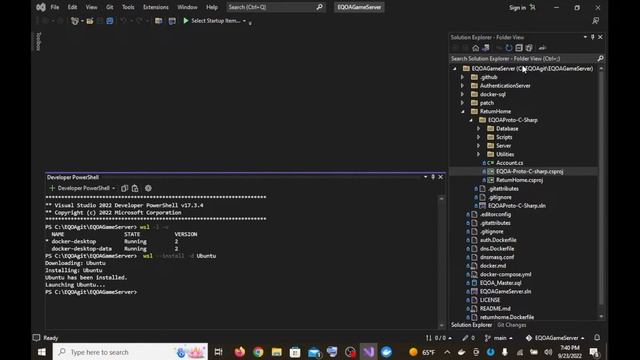Toggle Show All Files in Solution Explorer
Viewport: 640px width, 360px height.
click(x=529, y=48)
